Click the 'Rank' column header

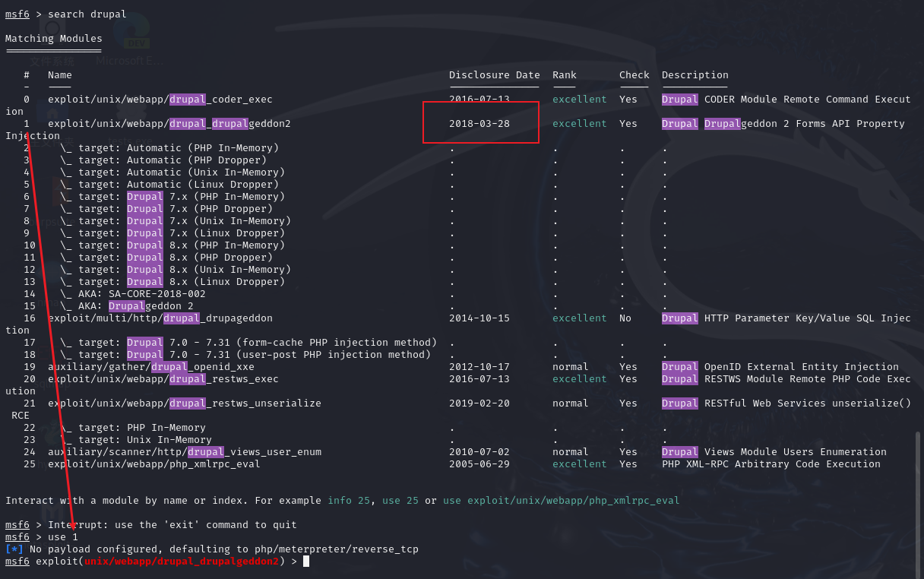(565, 75)
